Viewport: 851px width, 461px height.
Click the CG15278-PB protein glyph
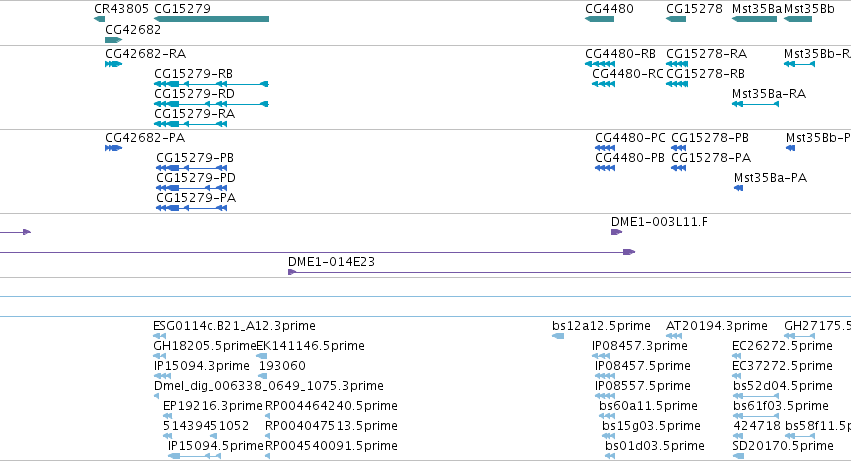tap(678, 148)
